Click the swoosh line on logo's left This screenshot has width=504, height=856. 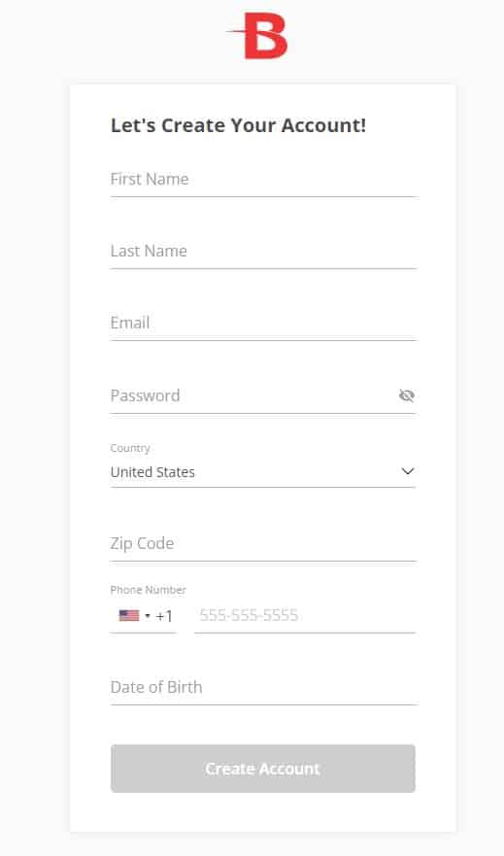236,32
